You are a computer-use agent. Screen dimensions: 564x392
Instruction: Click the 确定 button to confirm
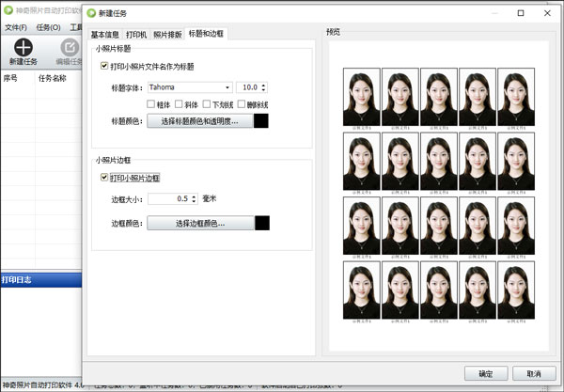coord(485,372)
